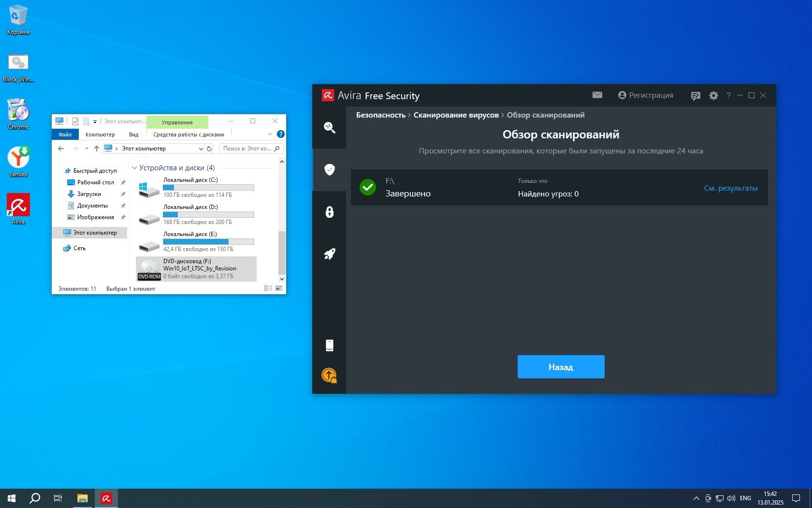812x508 pixels.
Task: Click the Поиск search field in Explorer
Action: pyautogui.click(x=246, y=149)
